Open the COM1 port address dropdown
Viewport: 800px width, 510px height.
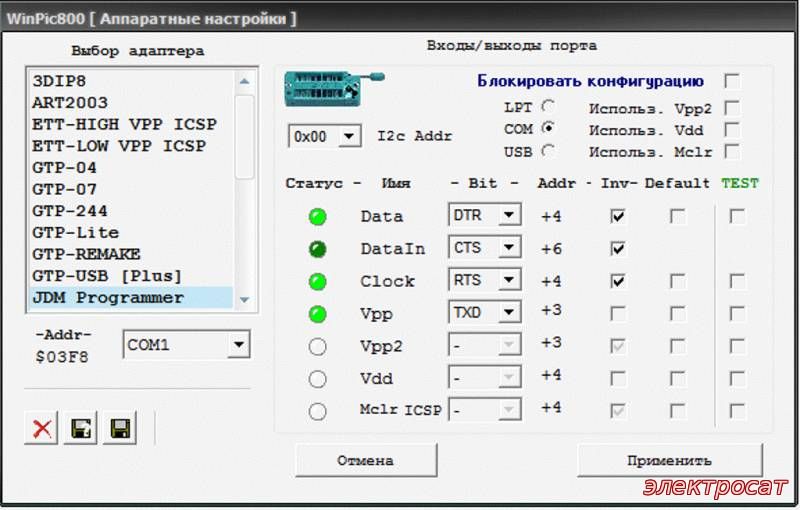(x=186, y=345)
